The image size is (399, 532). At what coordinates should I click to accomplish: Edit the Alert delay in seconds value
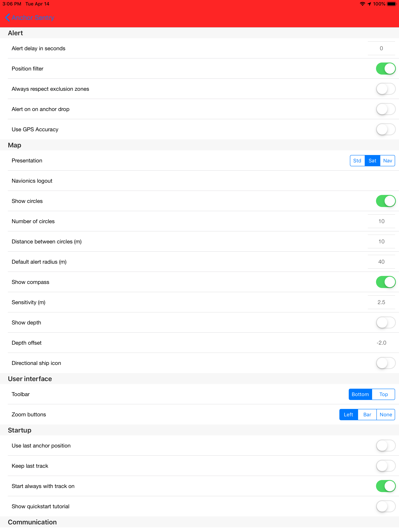coord(381,48)
